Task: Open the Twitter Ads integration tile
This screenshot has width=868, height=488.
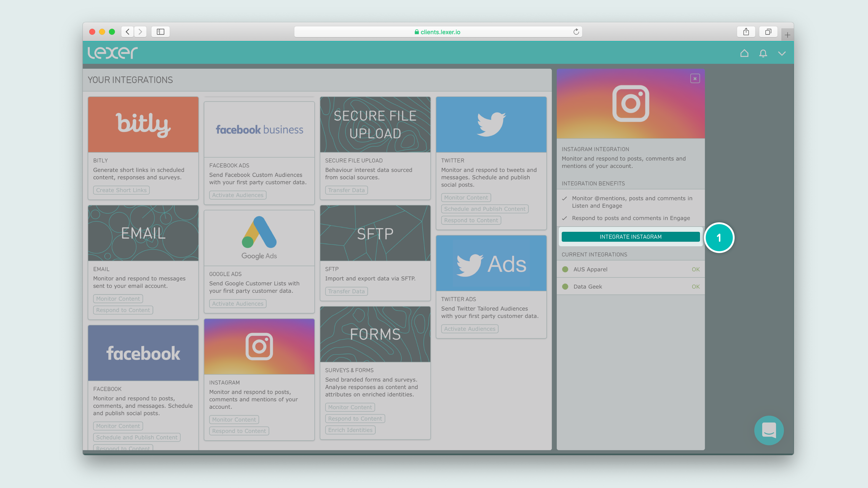Action: click(x=491, y=263)
